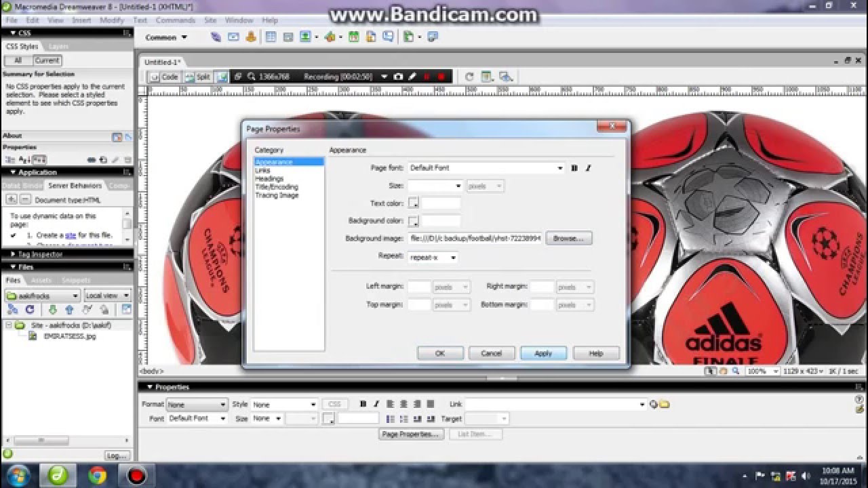Click Put Files blue arrow icon
The height and width of the screenshot is (488, 868).
pos(69,310)
